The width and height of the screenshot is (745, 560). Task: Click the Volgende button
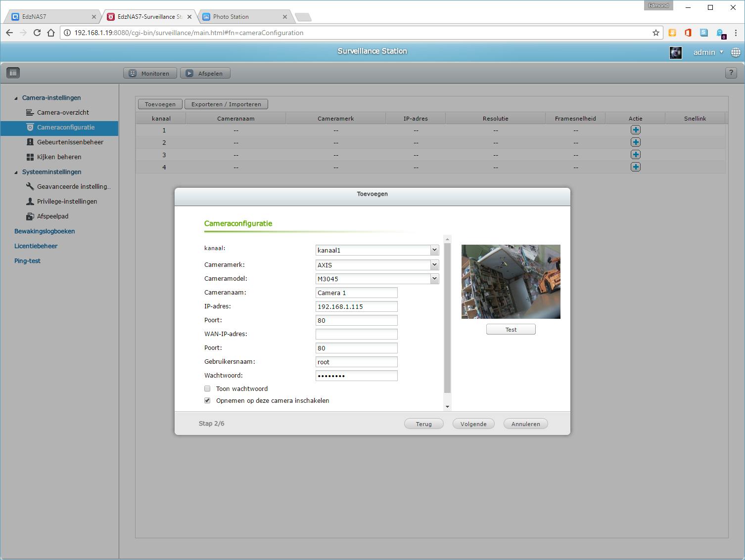tap(473, 424)
